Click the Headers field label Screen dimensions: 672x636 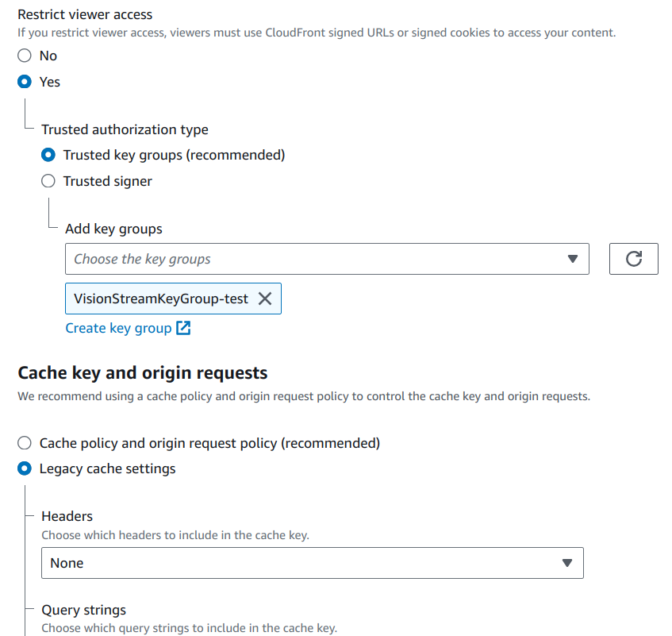point(67,516)
